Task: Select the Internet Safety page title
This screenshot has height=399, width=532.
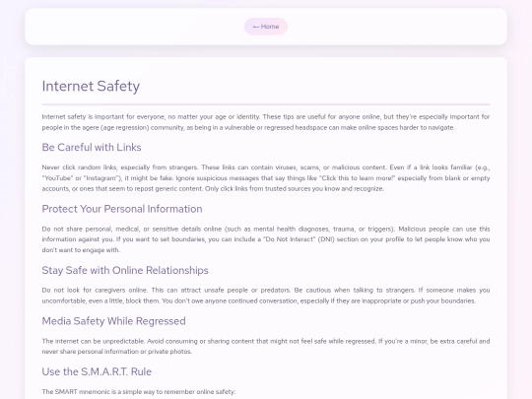Action: tap(91, 86)
